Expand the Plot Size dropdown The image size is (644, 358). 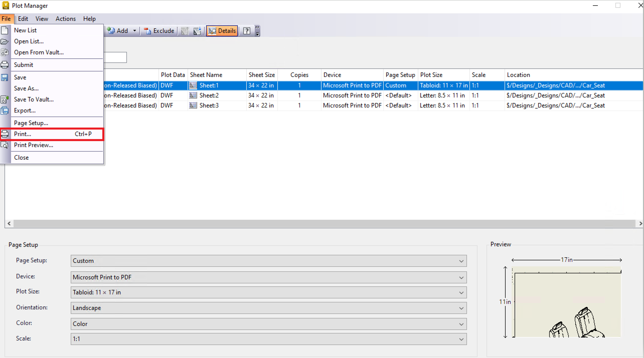coord(461,293)
